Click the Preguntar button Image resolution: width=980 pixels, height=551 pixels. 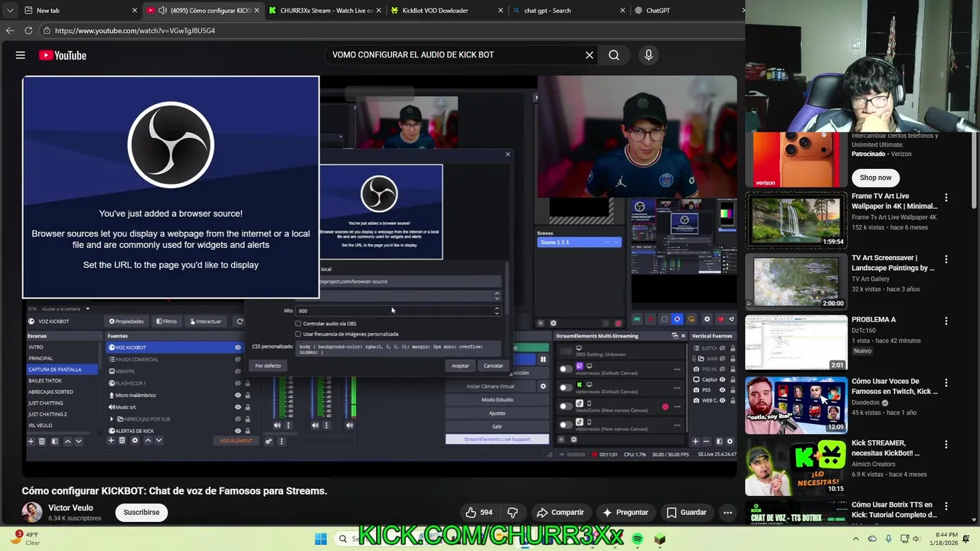click(x=626, y=512)
